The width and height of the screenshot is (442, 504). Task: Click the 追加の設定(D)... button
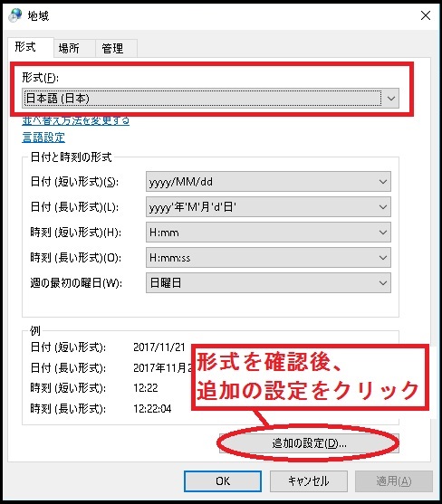tap(309, 443)
